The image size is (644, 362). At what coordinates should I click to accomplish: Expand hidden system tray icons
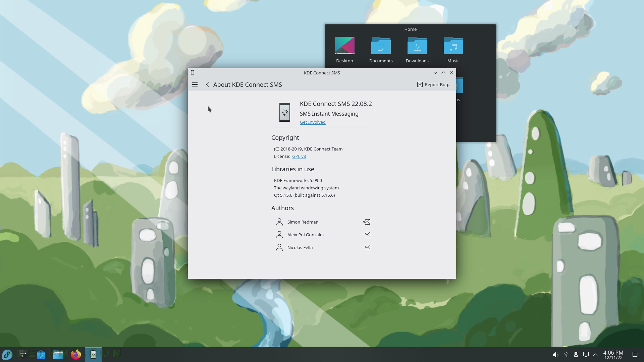(x=595, y=355)
